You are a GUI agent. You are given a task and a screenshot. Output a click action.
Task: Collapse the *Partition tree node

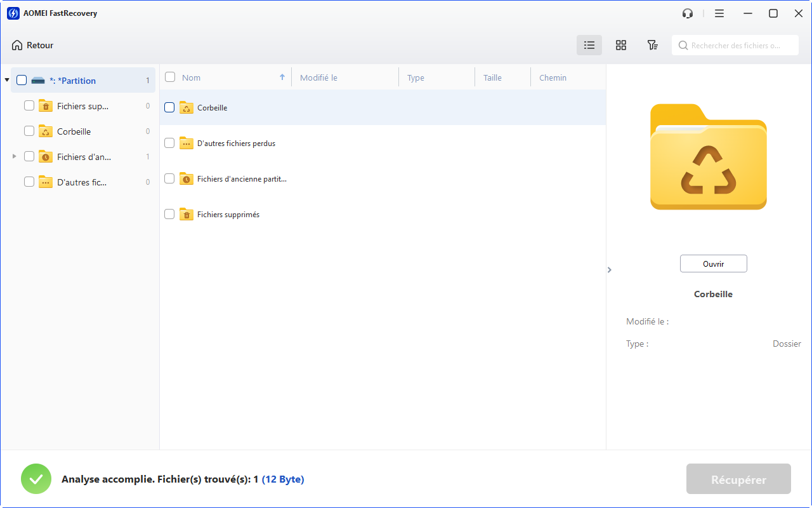pos(7,81)
